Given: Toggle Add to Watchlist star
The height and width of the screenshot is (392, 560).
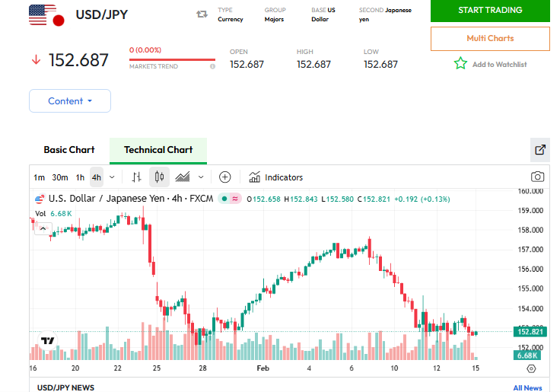Looking at the screenshot, I should pos(460,64).
